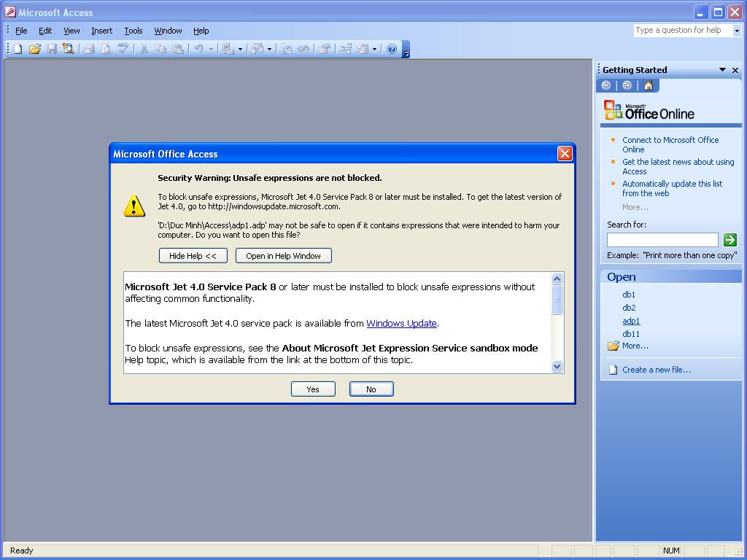Click the Analyze toolbar icon
Image resolution: width=747 pixels, height=560 pixels.
[258, 49]
